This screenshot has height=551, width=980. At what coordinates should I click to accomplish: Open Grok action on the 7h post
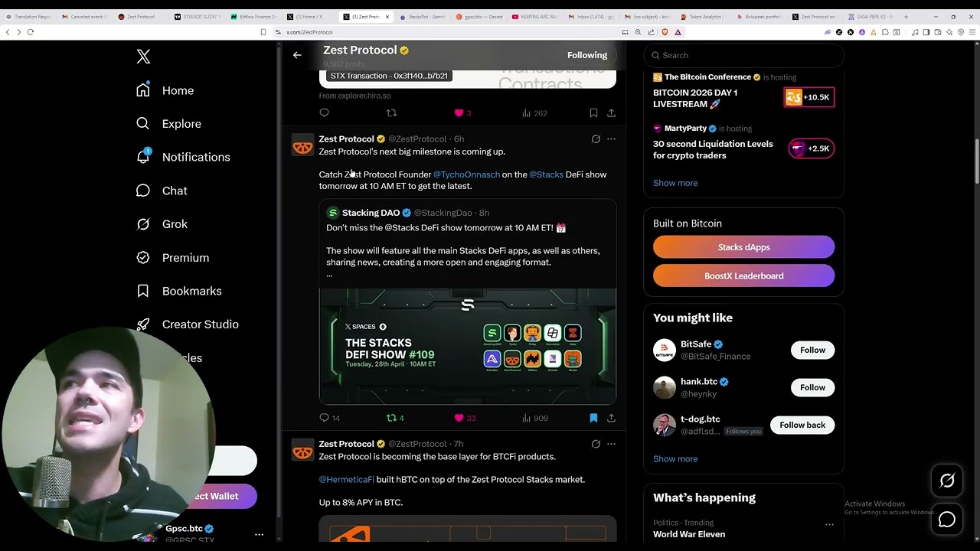596,444
